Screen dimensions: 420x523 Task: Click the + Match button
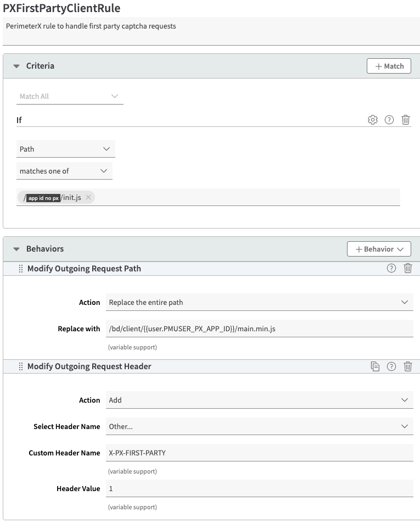pos(389,66)
